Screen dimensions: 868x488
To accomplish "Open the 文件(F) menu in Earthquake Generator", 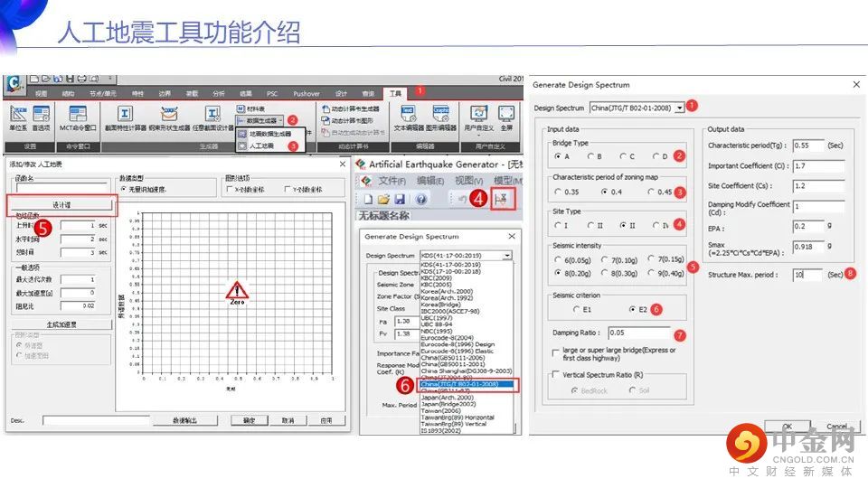I will coord(392,181).
